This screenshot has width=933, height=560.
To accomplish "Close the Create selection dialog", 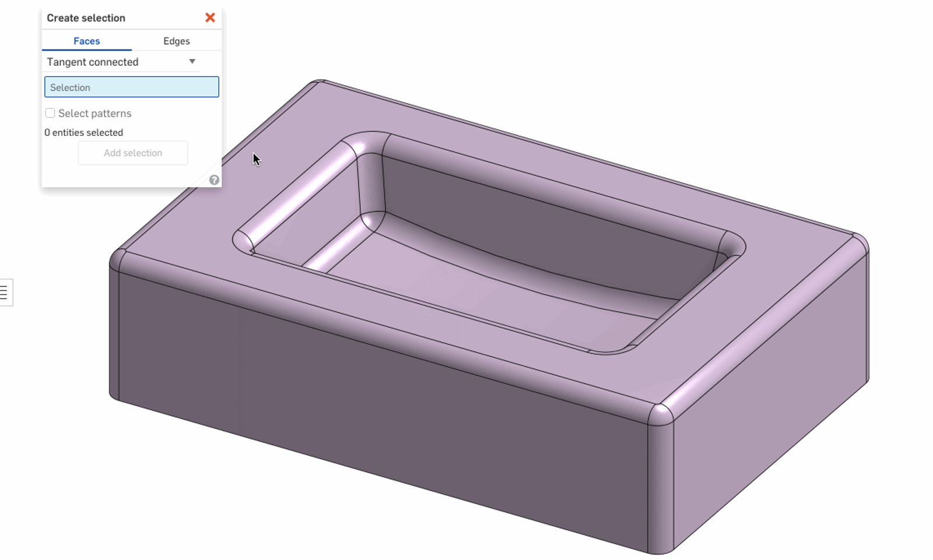I will click(x=210, y=17).
